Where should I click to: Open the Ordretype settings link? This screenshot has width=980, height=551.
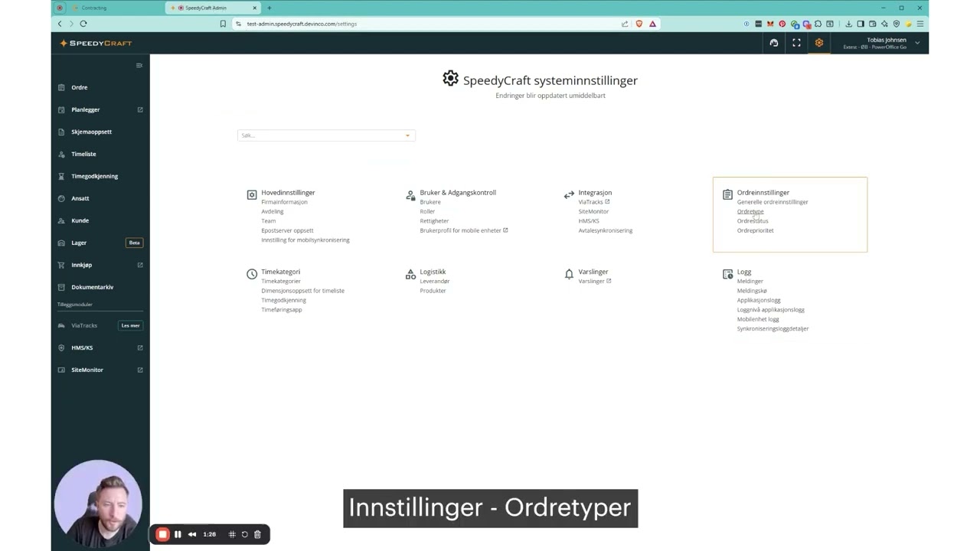750,211
